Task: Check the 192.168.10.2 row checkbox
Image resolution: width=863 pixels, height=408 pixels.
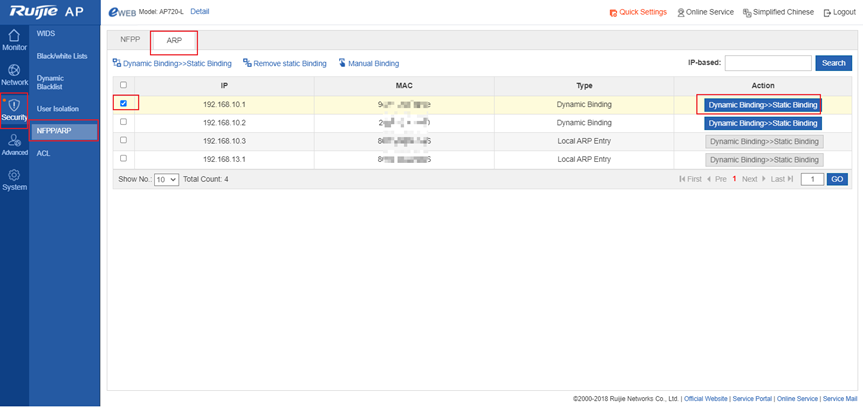Action: tap(123, 122)
